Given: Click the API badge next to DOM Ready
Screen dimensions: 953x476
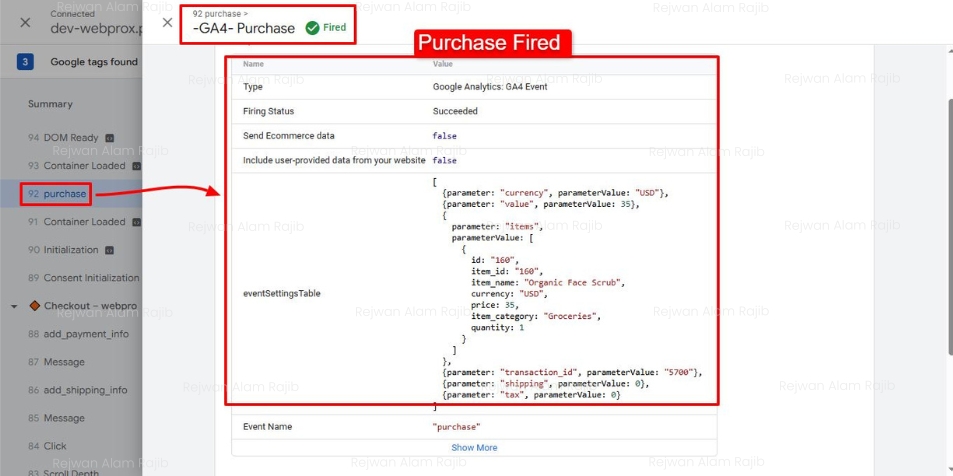Looking at the screenshot, I should click(x=110, y=138).
